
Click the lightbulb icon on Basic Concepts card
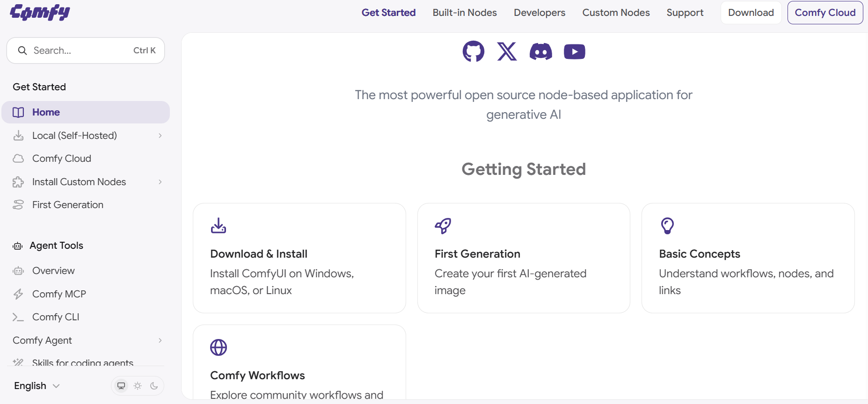coord(667,226)
